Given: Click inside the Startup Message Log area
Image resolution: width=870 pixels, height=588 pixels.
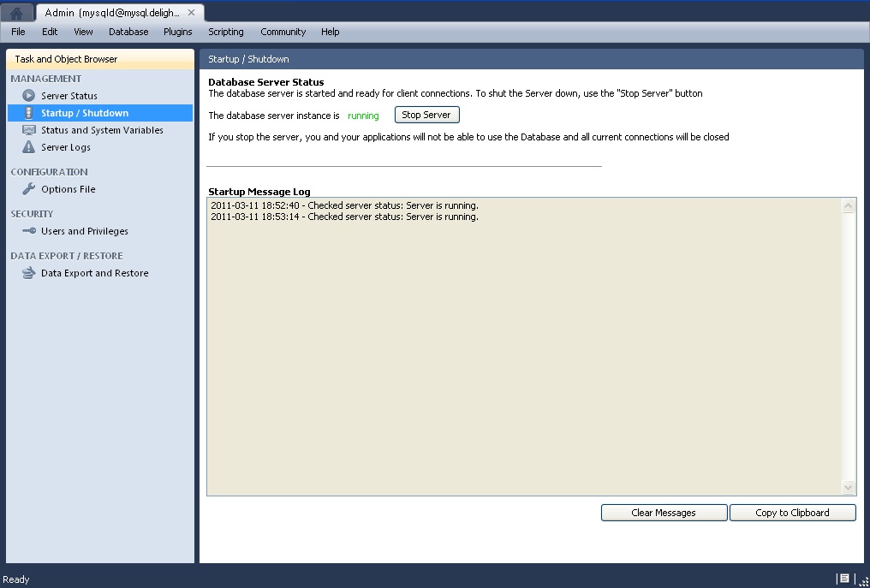Looking at the screenshot, I should pos(522,342).
